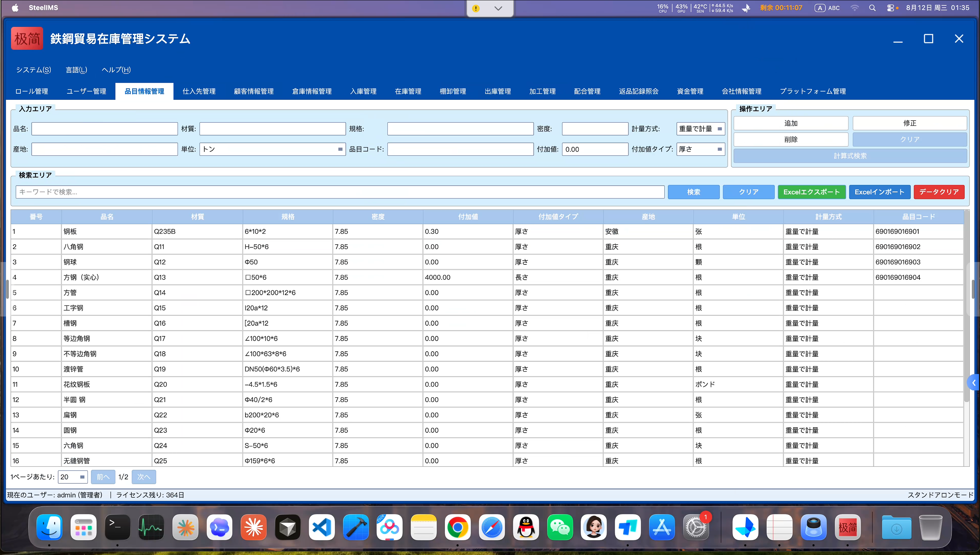Click the red 极简 logo in the title bar
The image size is (980, 555).
pyautogui.click(x=27, y=38)
